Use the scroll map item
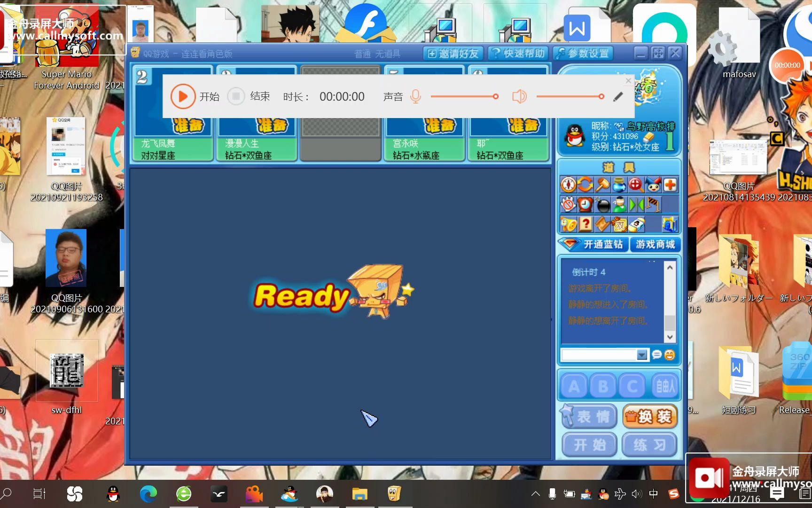The height and width of the screenshot is (508, 812). (602, 224)
